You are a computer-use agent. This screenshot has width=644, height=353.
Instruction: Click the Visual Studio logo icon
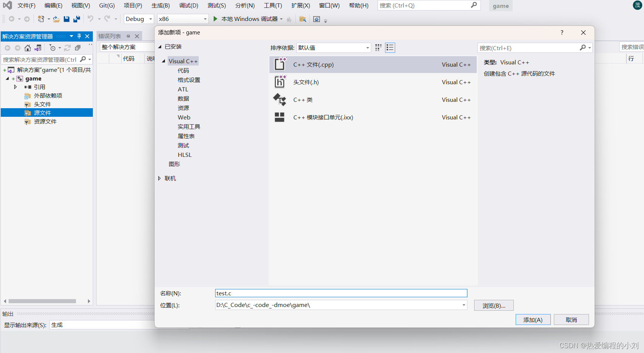7,5
